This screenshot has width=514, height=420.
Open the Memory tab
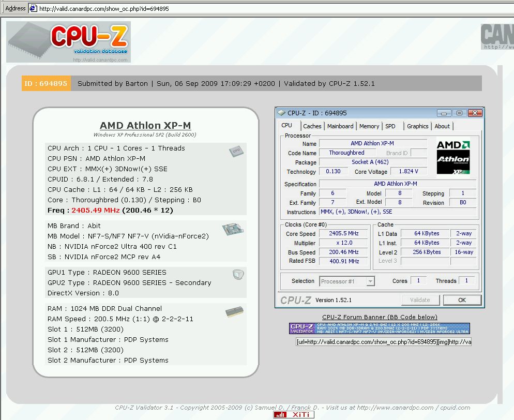[x=369, y=126]
